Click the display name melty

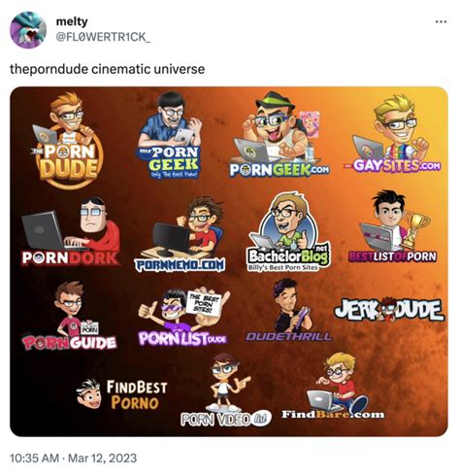pyautogui.click(x=72, y=21)
